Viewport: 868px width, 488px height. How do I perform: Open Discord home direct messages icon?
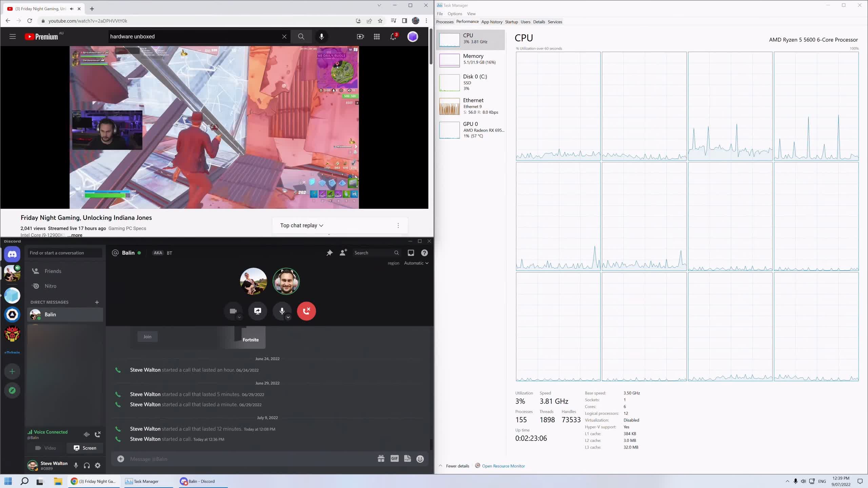pos(12,254)
